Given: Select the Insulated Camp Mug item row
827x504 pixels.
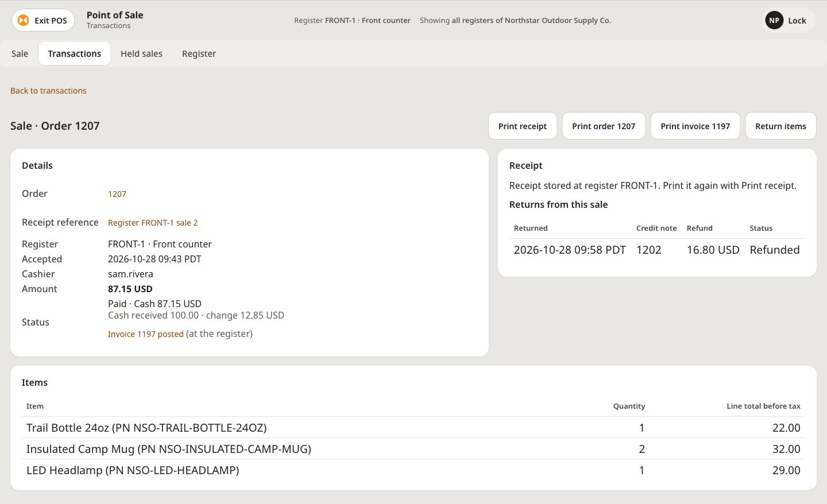Looking at the screenshot, I should pos(413,449).
